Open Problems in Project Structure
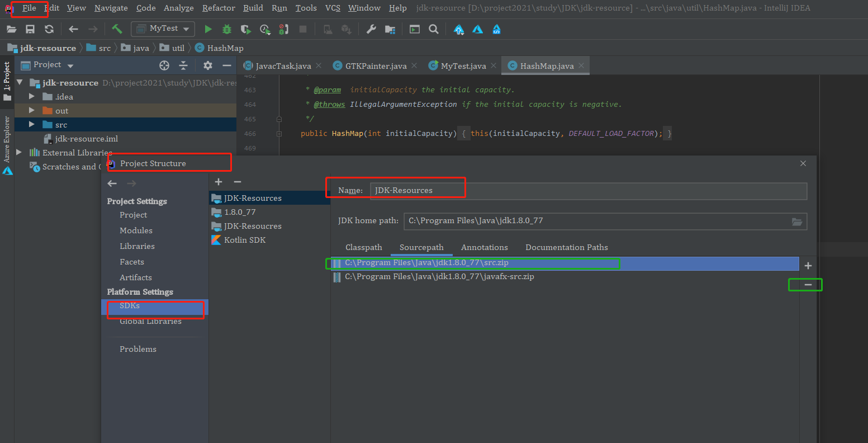 pos(138,349)
